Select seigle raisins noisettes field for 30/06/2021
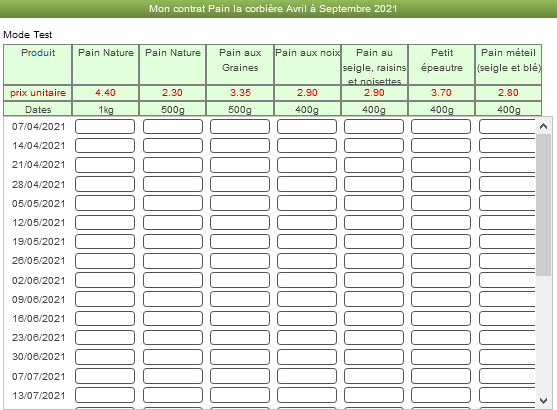Viewport: 557px width, 410px height. tap(374, 357)
